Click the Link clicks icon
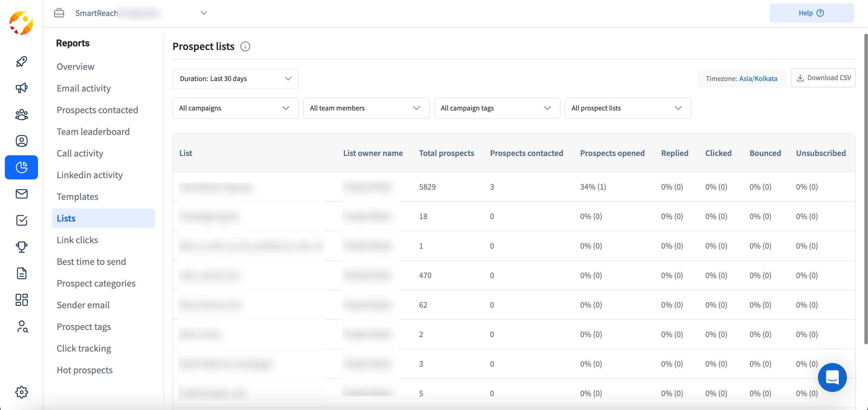Image resolution: width=868 pixels, height=410 pixels. 77,239
